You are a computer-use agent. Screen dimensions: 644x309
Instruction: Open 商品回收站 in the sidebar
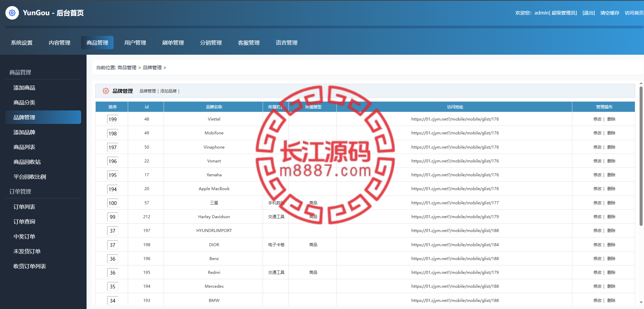coord(43,162)
